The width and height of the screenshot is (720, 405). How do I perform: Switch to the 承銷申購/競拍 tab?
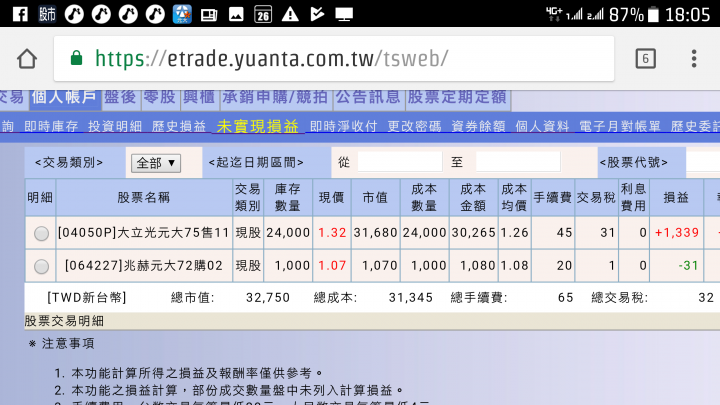[276, 98]
